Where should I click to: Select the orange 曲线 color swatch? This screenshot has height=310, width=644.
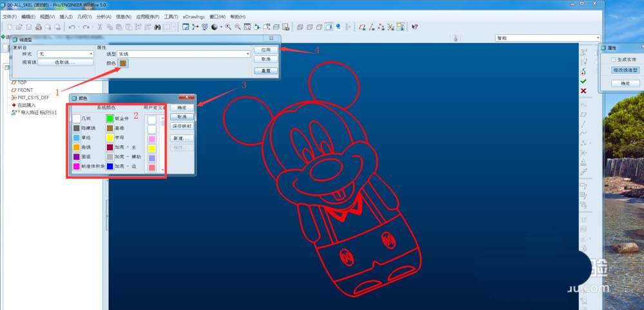[x=77, y=147]
